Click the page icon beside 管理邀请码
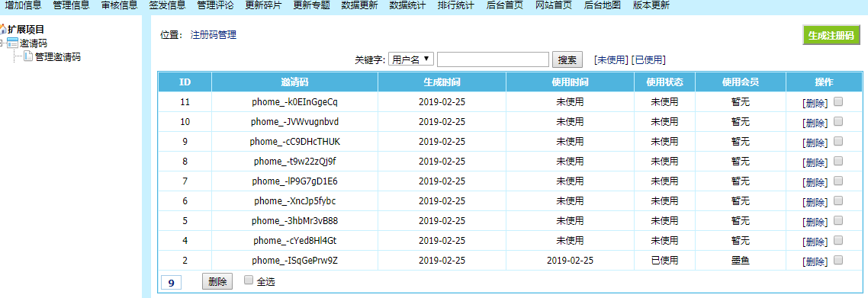868x298 pixels. 28,56
